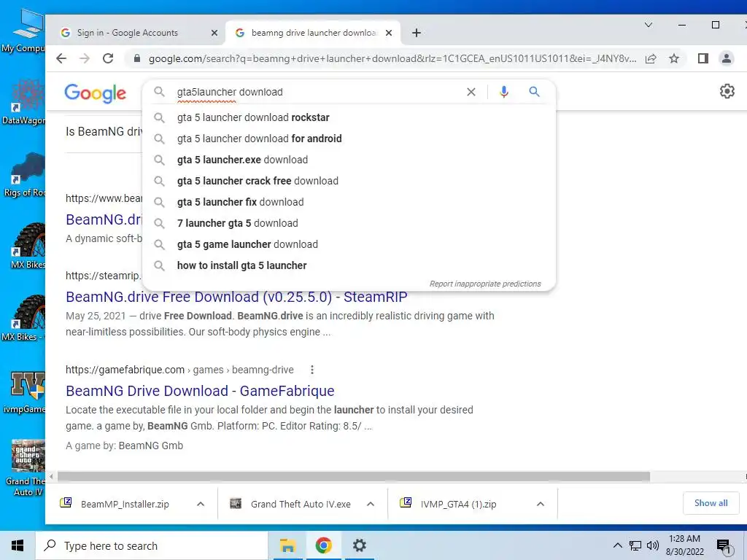Open the Chrome profile avatar

coord(727,58)
